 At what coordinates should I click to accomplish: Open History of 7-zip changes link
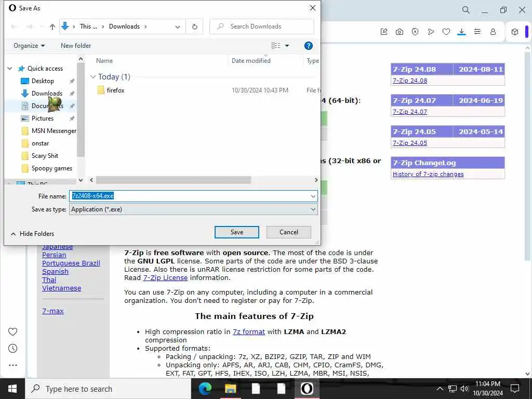coord(428,174)
